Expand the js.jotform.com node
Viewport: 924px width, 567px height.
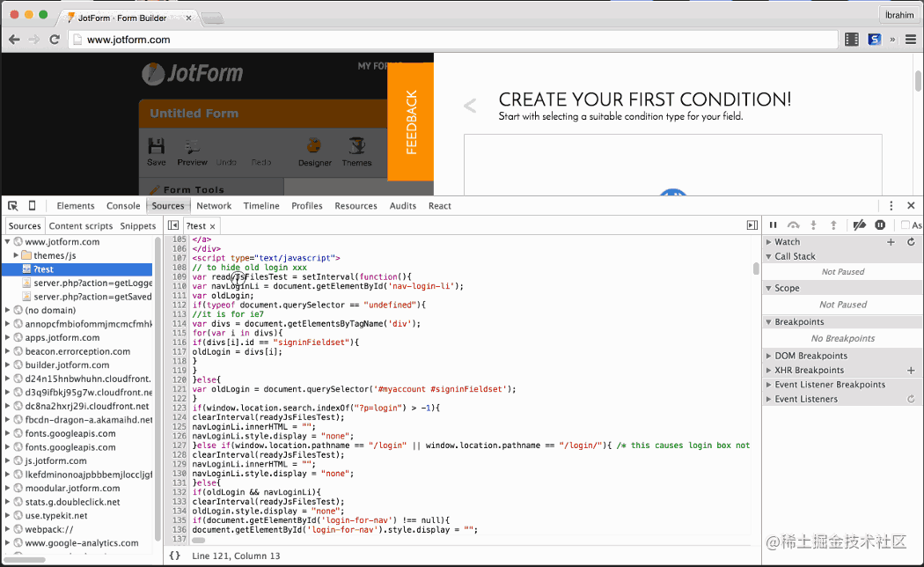[8, 460]
